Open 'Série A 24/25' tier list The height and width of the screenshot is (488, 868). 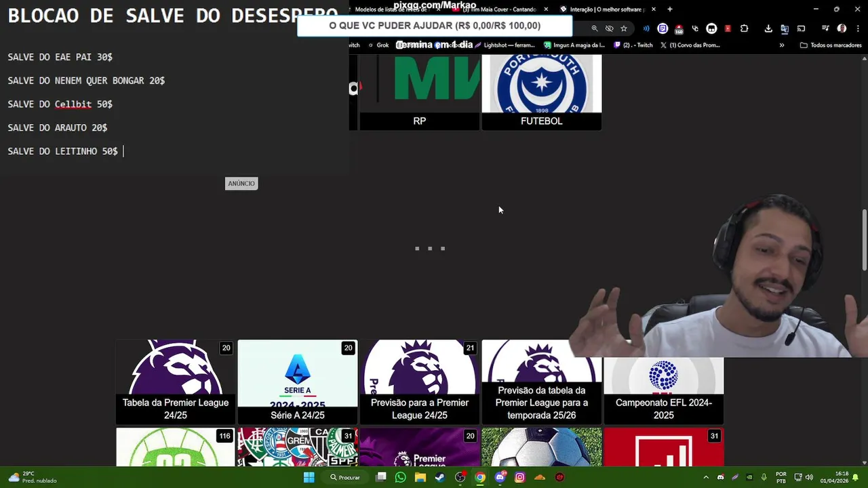(x=298, y=382)
